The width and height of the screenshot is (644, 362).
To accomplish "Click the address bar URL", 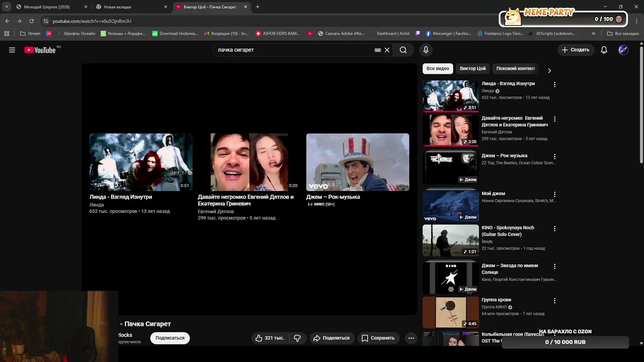I will pos(92,21).
